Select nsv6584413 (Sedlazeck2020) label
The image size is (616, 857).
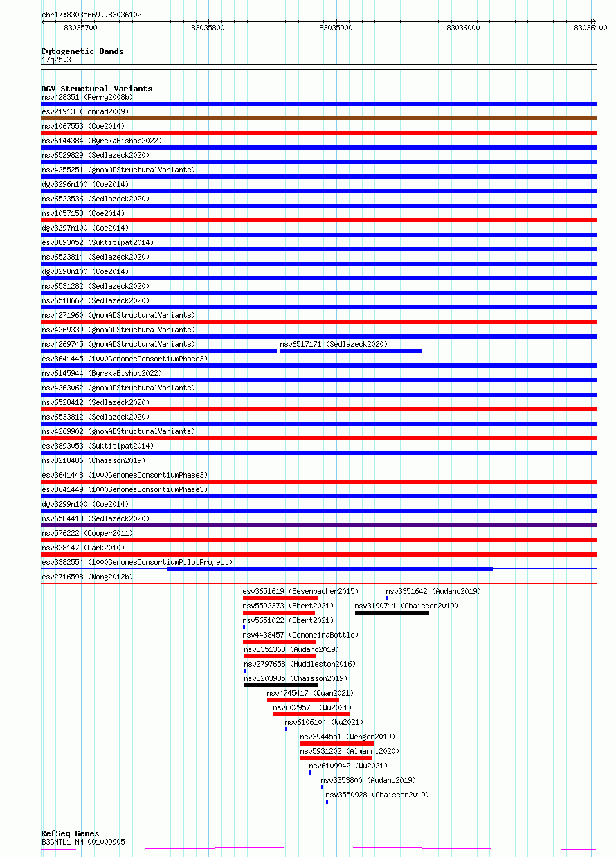pyautogui.click(x=96, y=518)
